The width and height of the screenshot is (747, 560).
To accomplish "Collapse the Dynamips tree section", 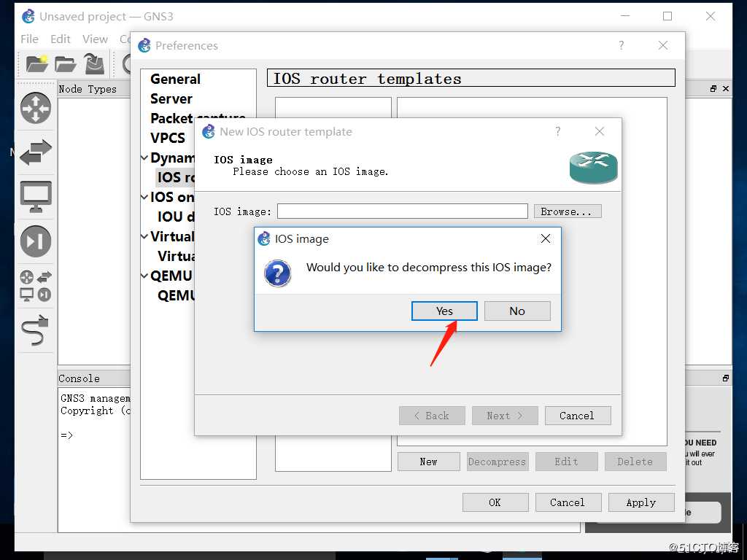I will point(144,157).
